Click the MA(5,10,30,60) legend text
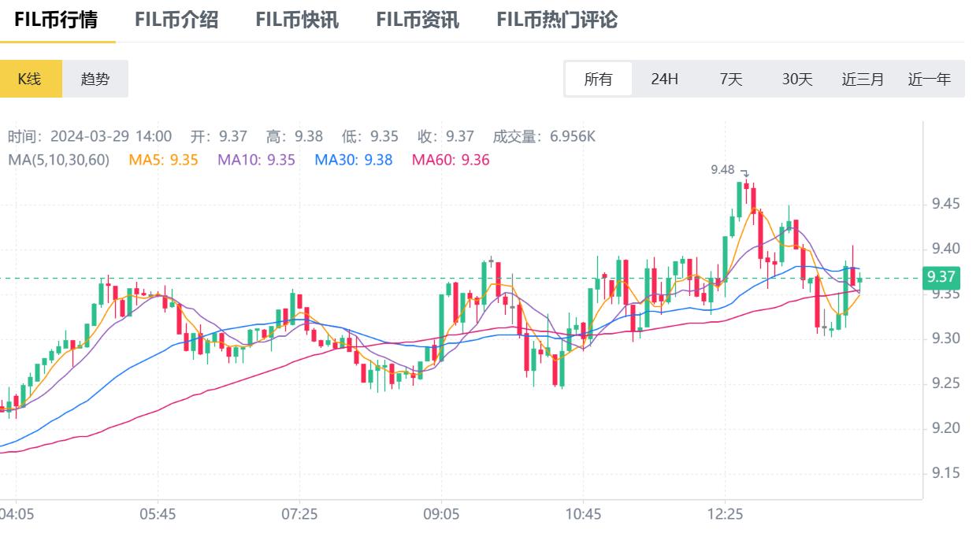 tap(58, 160)
